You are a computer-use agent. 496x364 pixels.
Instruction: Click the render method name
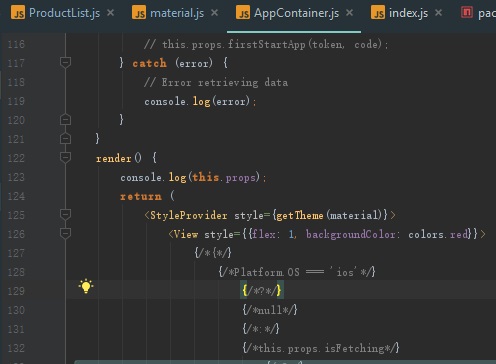[114, 158]
